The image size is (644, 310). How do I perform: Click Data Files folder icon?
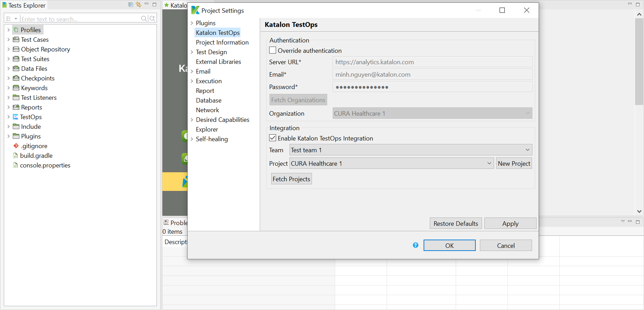click(16, 68)
